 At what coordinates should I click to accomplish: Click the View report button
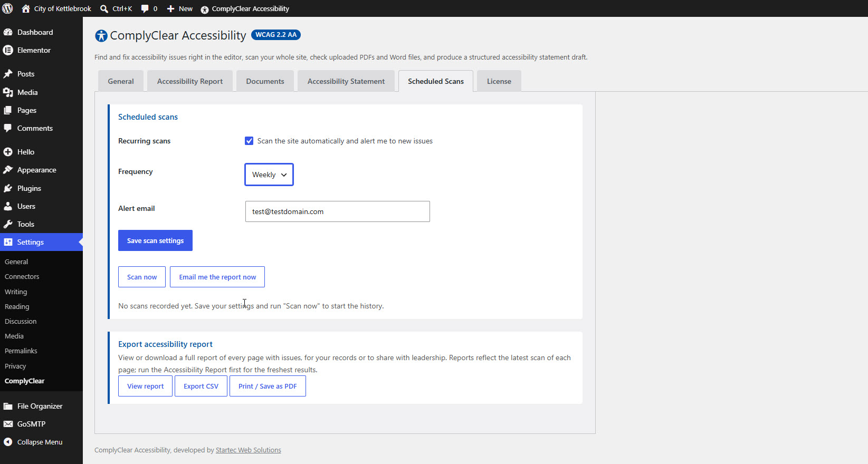pyautogui.click(x=145, y=386)
